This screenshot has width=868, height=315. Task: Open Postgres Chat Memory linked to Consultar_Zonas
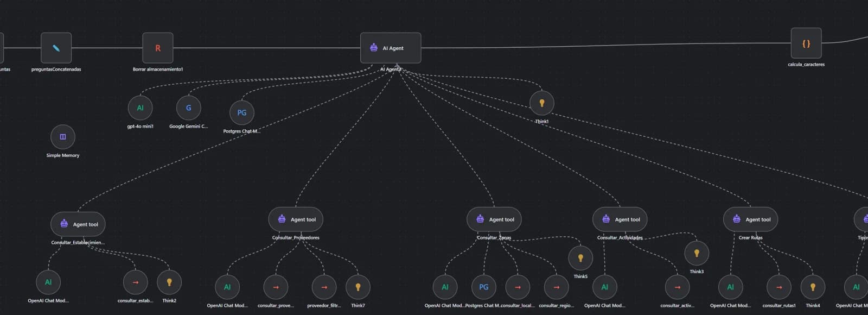click(x=484, y=287)
